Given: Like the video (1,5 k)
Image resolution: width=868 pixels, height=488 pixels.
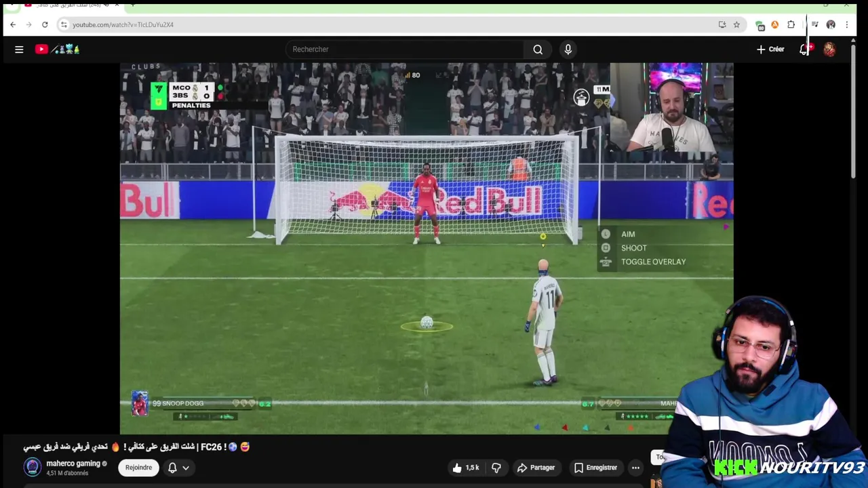Looking at the screenshot, I should click(466, 468).
